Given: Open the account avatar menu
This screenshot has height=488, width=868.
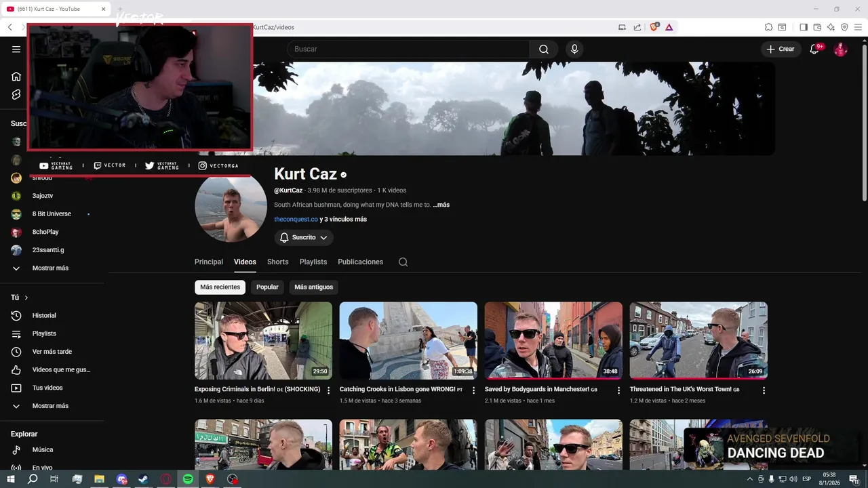Looking at the screenshot, I should 840,49.
